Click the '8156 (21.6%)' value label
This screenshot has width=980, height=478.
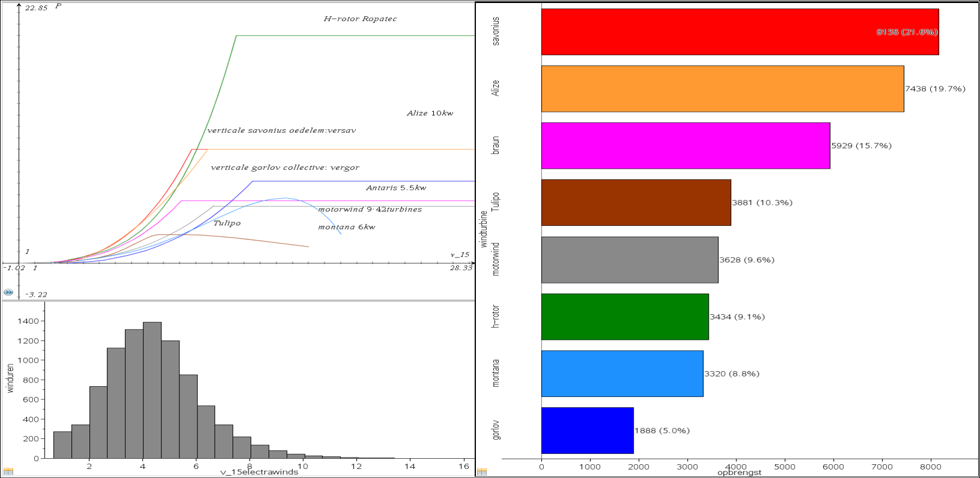tap(907, 32)
